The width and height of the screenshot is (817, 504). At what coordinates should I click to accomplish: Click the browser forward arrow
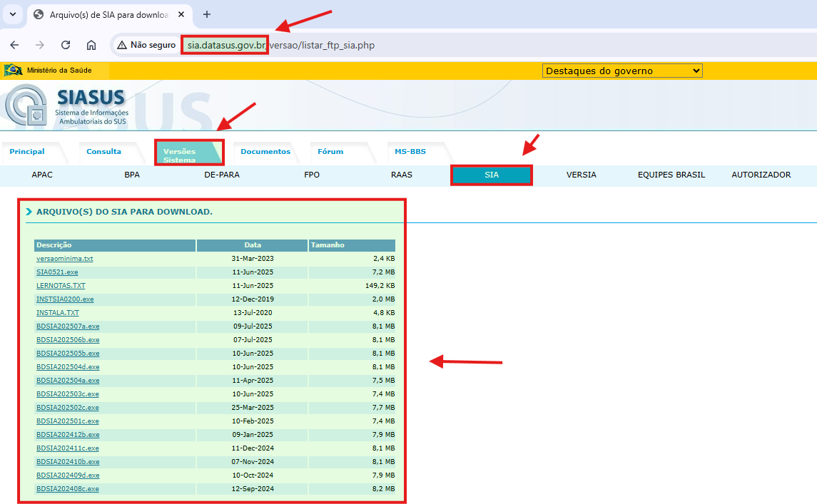pos(40,45)
